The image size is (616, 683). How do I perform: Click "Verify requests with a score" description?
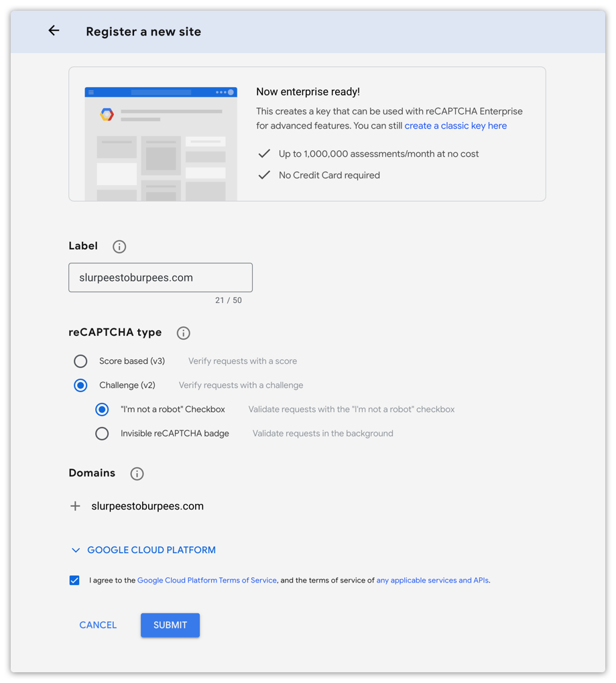point(243,361)
